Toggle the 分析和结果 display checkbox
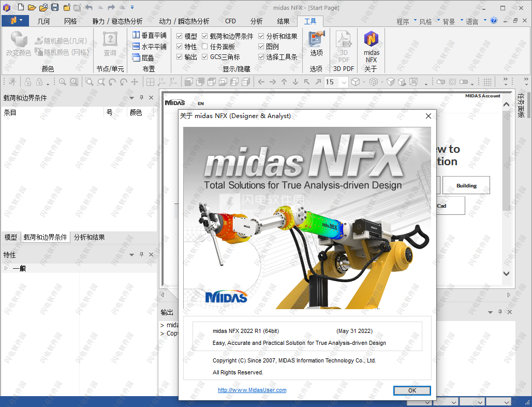The width and height of the screenshot is (532, 407). pyautogui.click(x=261, y=36)
